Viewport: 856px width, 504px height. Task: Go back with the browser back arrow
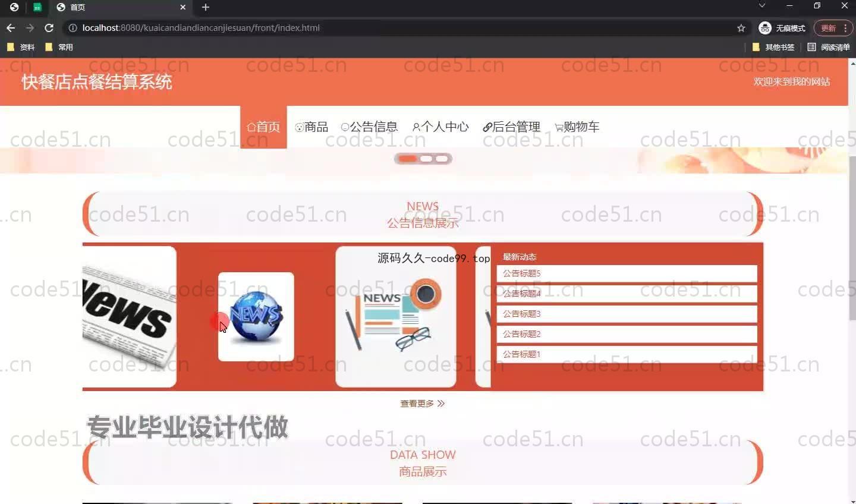tap(11, 28)
